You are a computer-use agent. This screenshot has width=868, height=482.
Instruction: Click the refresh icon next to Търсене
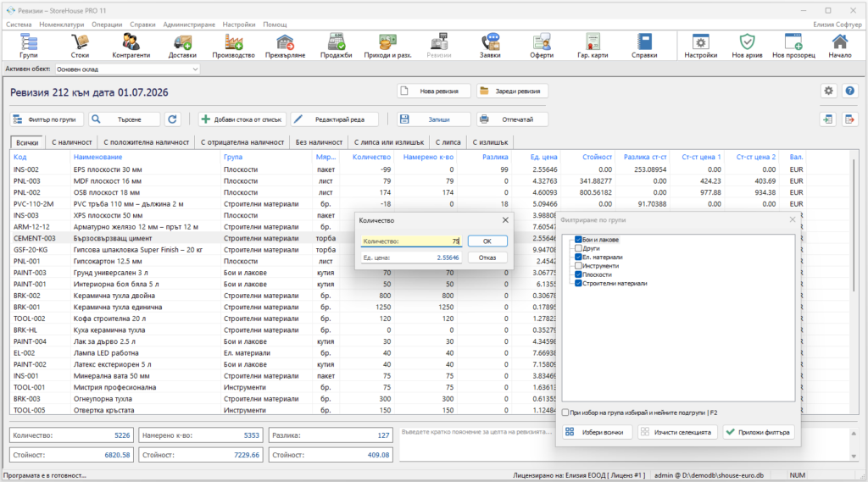click(x=172, y=119)
